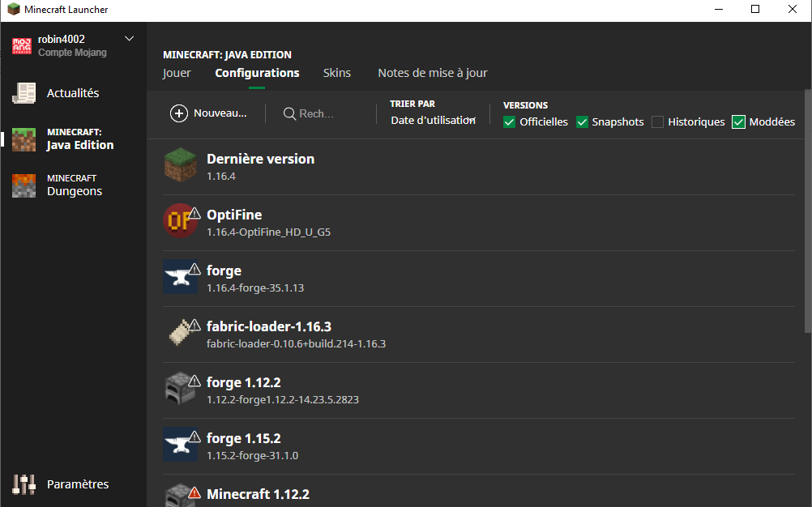This screenshot has height=507, width=812.
Task: Click the anvil icon for forge 1.15.2
Action: pos(180,445)
